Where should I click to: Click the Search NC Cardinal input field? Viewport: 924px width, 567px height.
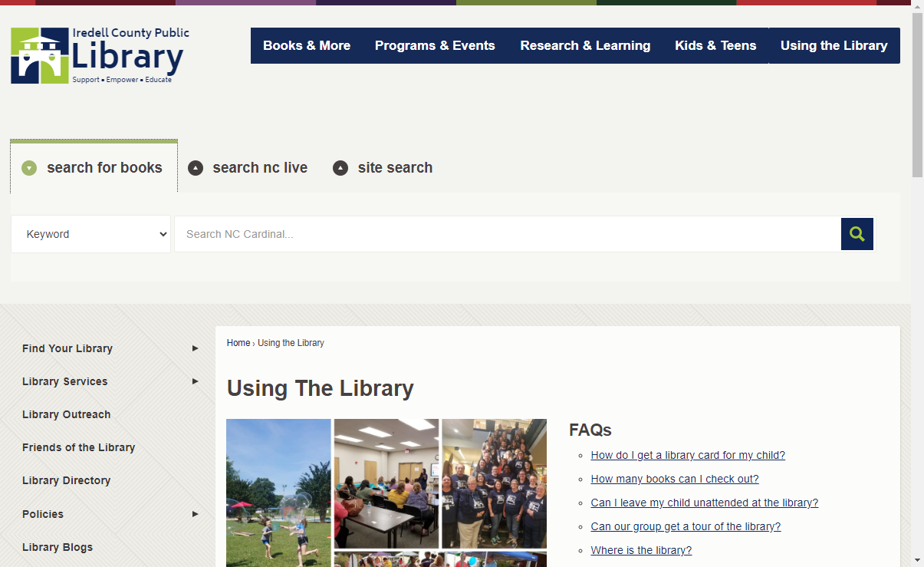(508, 234)
